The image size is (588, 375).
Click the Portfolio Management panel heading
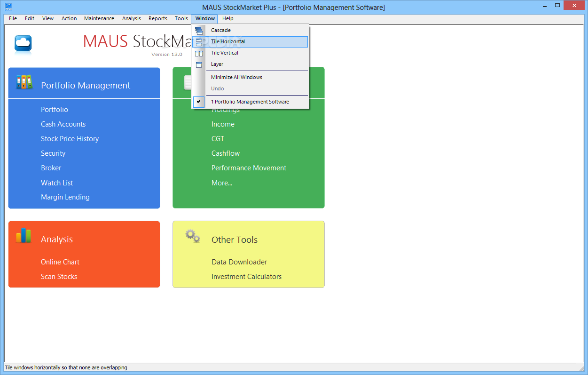[86, 86]
